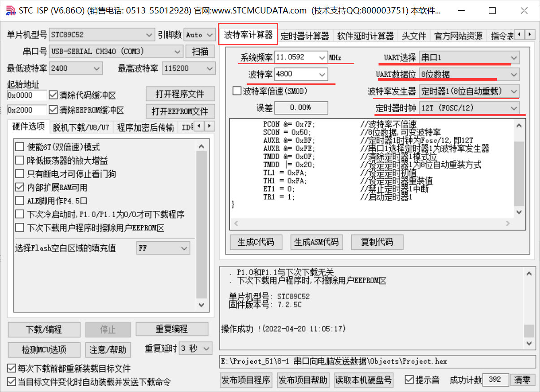Open 定时器时钟 12T dropdown

[x=469, y=108]
